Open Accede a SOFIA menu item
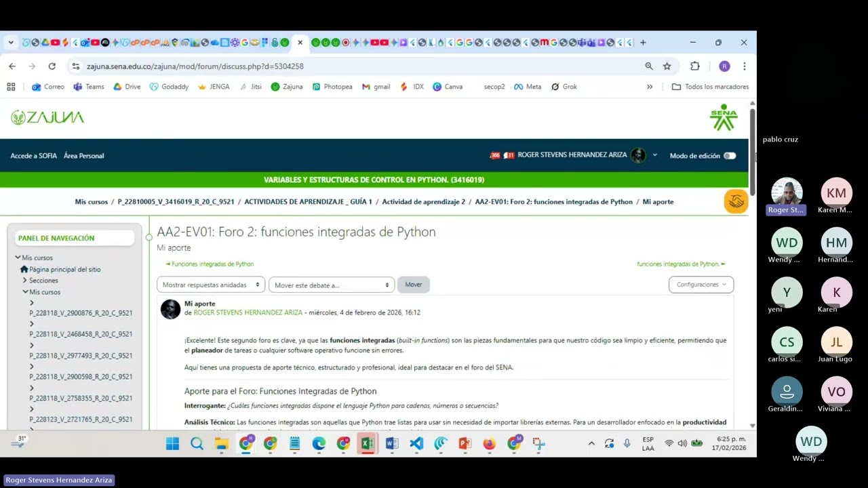This screenshot has width=868, height=488. pyautogui.click(x=33, y=156)
